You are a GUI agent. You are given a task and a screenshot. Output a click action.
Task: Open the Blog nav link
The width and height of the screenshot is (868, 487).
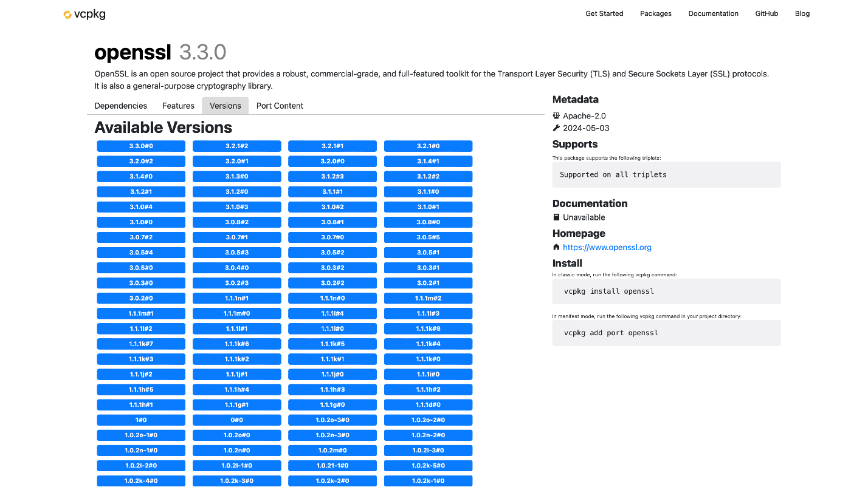coord(802,13)
